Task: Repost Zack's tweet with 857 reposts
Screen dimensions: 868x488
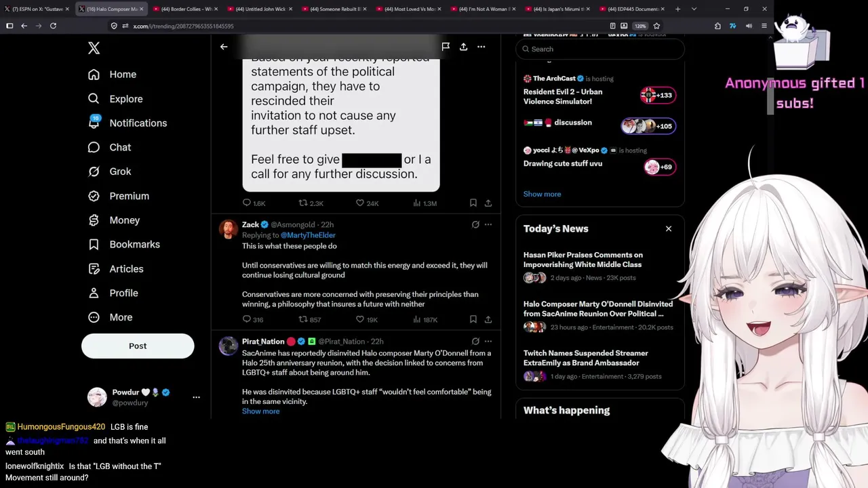Action: pos(303,319)
